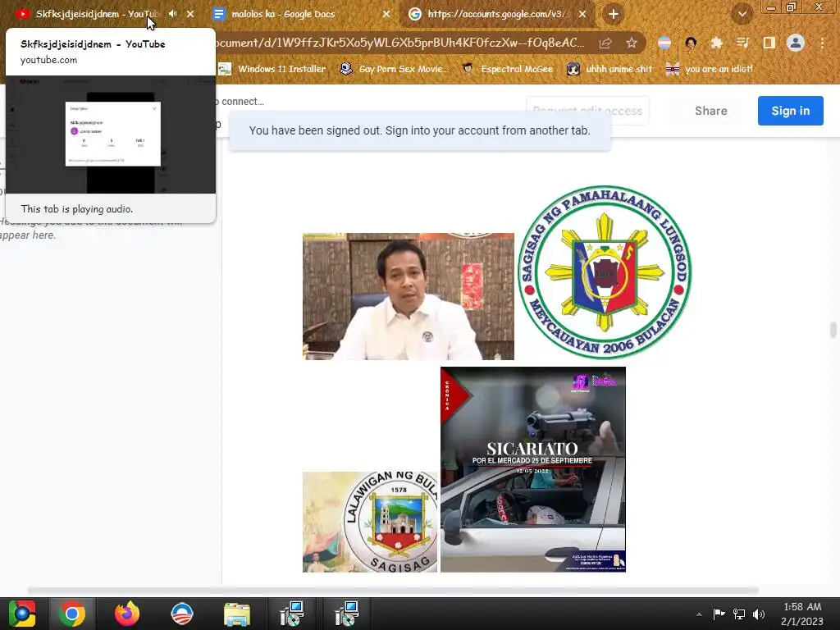Open the blue circular logo taskbar app
This screenshot has width=840, height=630.
[x=181, y=614]
